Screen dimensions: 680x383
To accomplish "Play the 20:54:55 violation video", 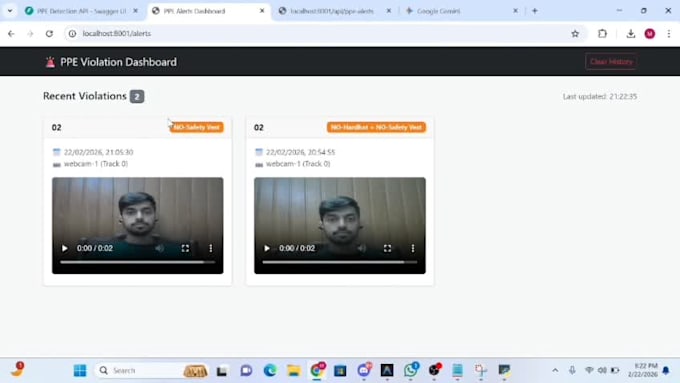I will 267,248.
